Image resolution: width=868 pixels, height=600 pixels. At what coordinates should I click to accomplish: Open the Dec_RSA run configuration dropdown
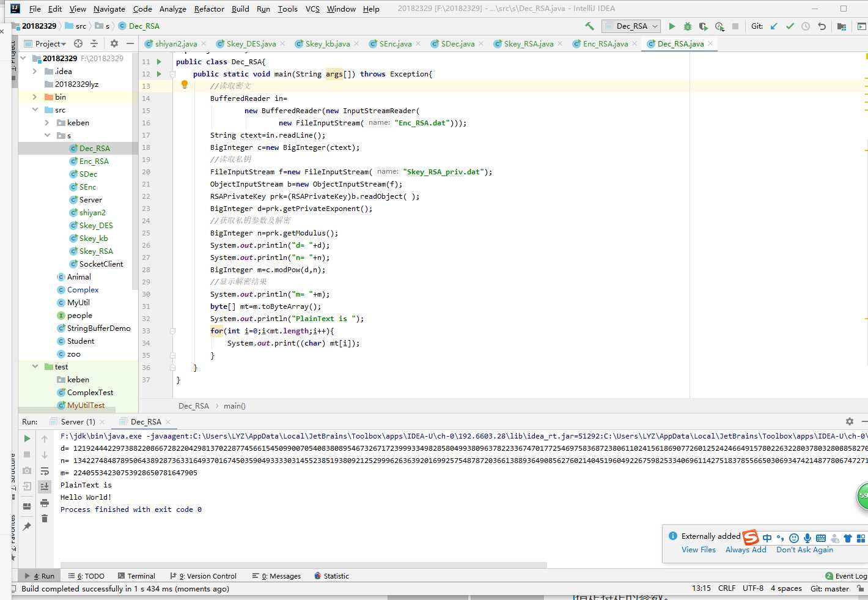631,26
